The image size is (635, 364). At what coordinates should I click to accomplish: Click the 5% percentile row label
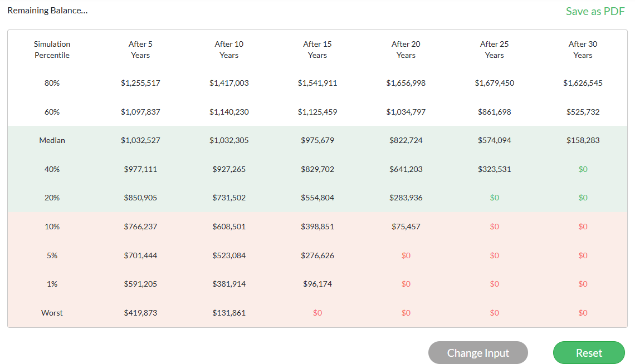[52, 255]
